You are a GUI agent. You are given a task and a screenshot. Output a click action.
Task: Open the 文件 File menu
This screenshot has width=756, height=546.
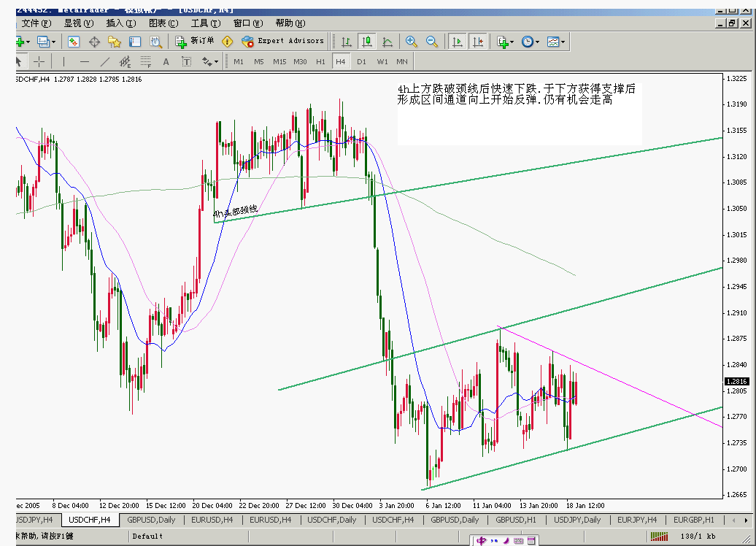click(x=36, y=23)
